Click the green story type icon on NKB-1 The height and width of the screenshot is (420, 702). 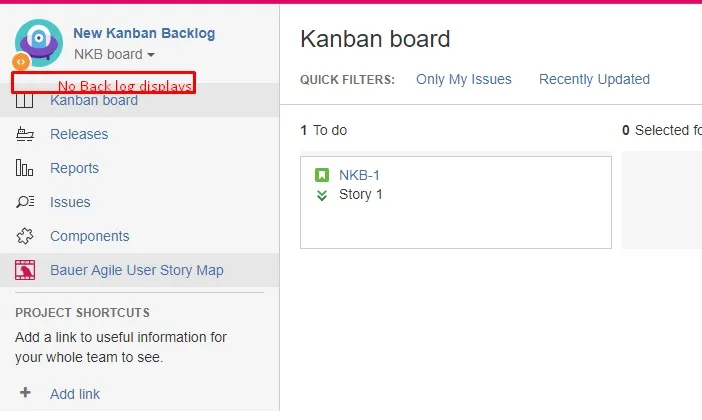[x=322, y=176]
